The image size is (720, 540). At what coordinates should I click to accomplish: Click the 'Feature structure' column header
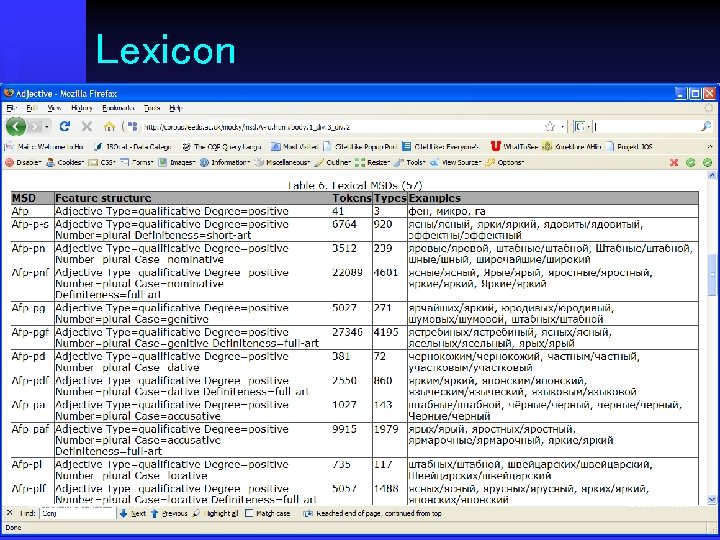(x=103, y=198)
